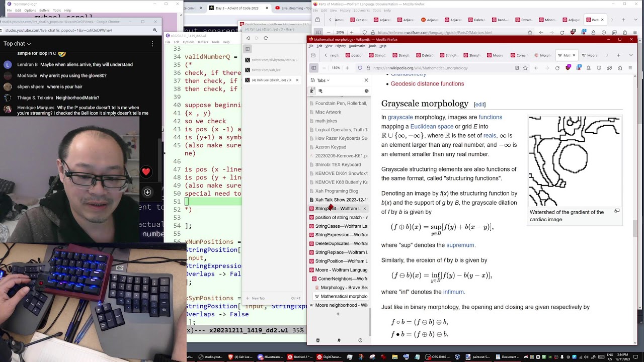
Task: Click the tab count icon in sidebar
Action: point(312,91)
